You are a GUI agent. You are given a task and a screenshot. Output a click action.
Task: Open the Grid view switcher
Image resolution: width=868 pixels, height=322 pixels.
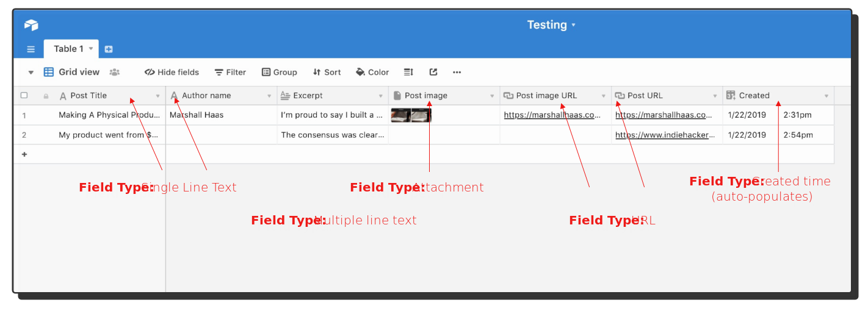(72, 72)
